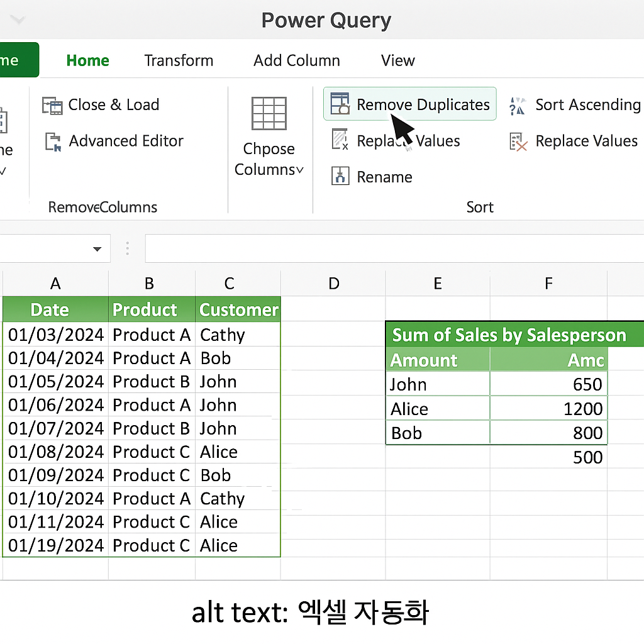This screenshot has height=644, width=644.
Task: Click the Close & Load icon
Action: point(52,106)
